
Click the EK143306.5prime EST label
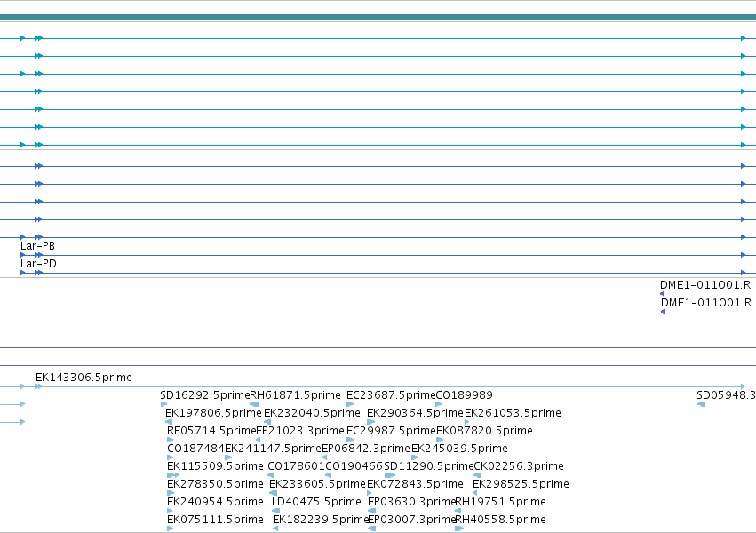(x=84, y=378)
